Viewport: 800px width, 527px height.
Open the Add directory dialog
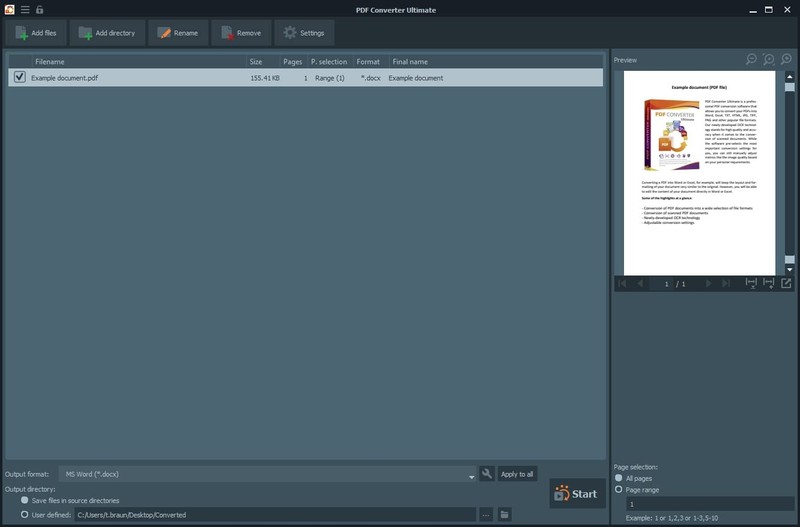coord(107,33)
